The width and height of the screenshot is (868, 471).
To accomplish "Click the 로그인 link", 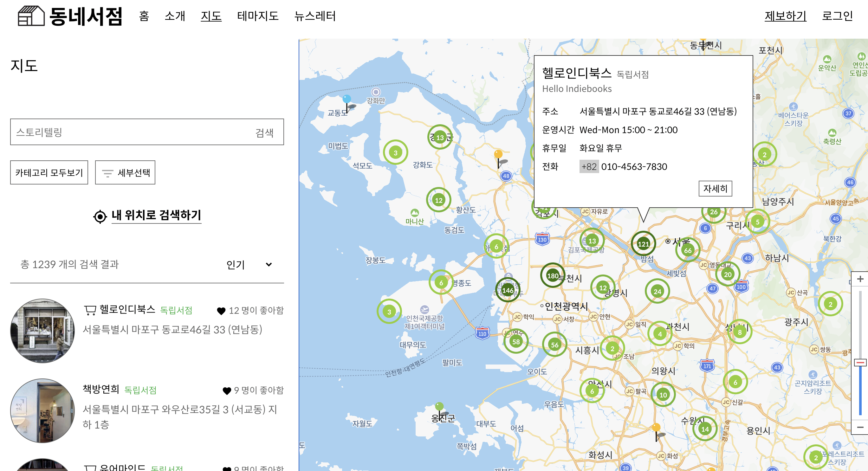I will click(837, 16).
